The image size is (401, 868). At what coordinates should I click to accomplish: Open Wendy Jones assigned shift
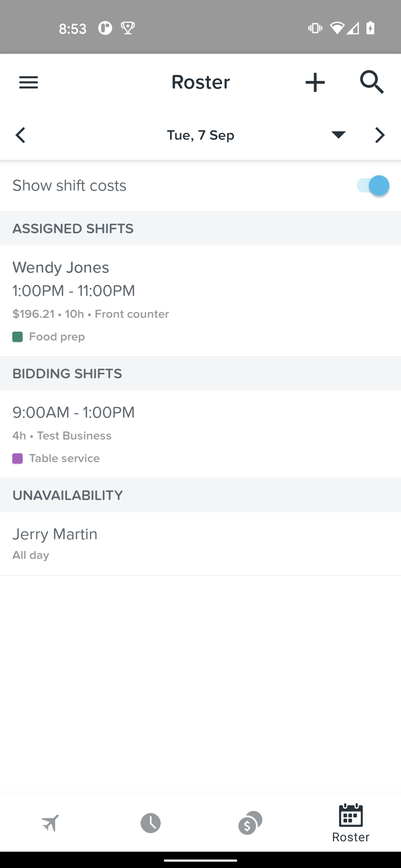(200, 301)
